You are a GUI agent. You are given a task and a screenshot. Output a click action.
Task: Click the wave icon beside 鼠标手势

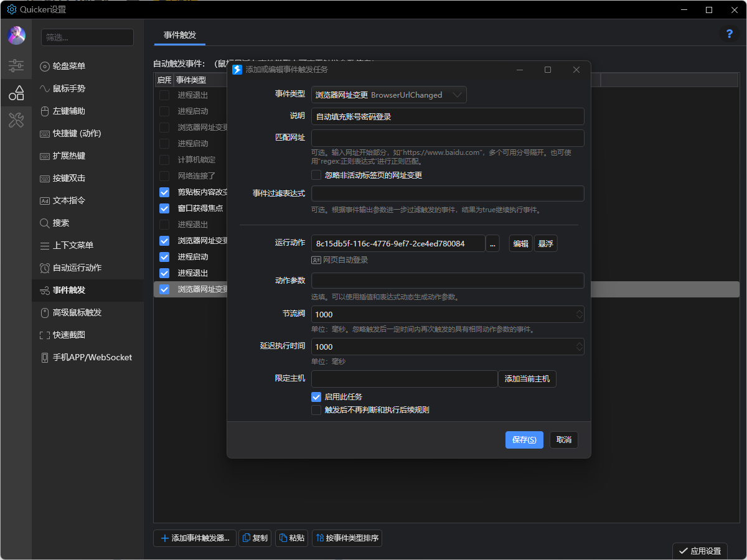coord(45,88)
